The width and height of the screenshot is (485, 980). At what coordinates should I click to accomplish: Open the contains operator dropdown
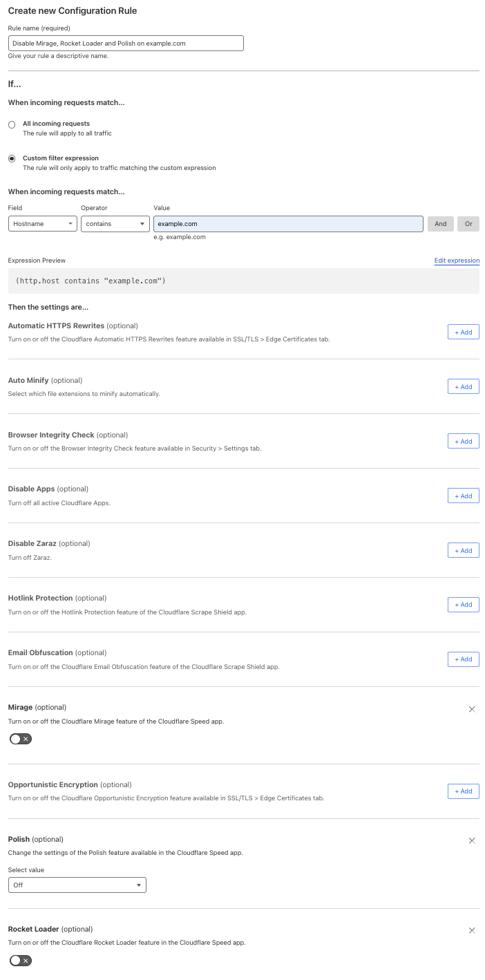[x=115, y=224]
